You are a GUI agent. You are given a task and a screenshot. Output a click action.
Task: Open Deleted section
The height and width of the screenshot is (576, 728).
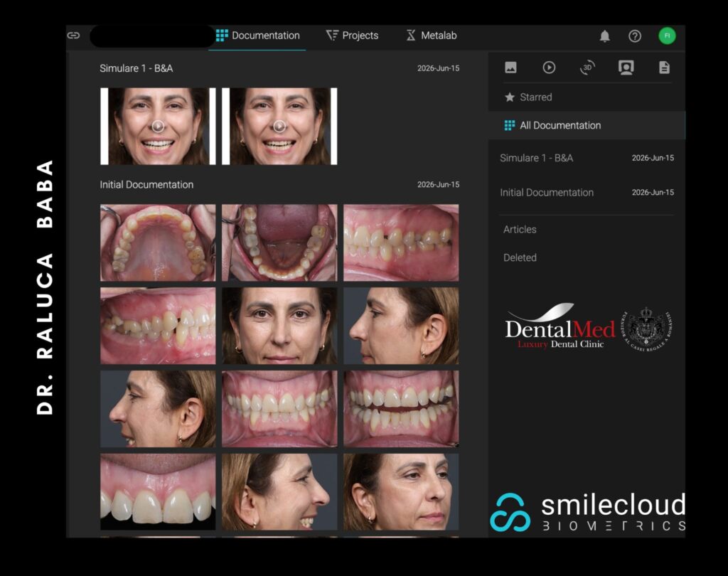point(520,258)
